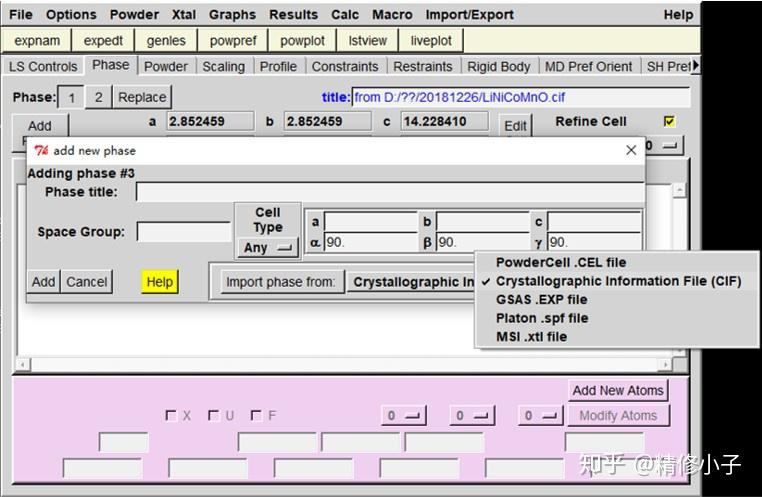Open the Help menu in menu bar
Screen dimensions: 762x497
pyautogui.click(x=678, y=15)
